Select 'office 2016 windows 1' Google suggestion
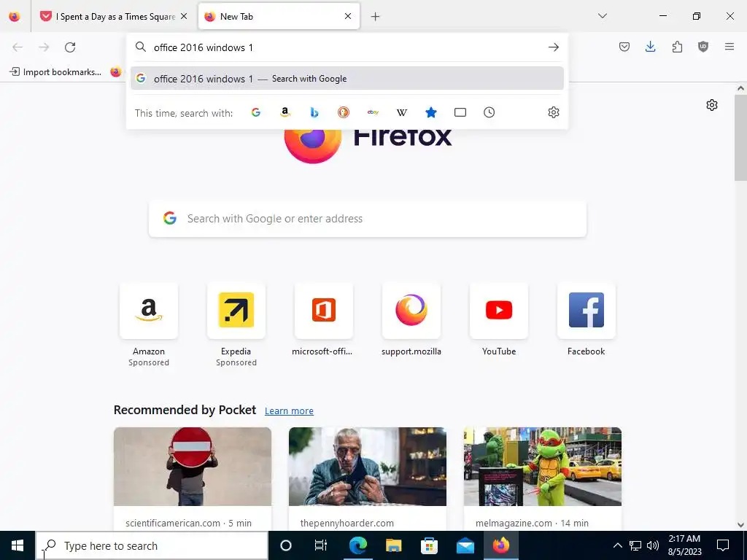The height and width of the screenshot is (560, 747). point(347,79)
